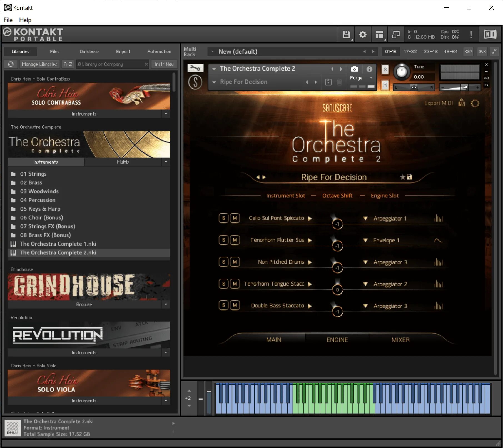Open the Help menu
This screenshot has height=448, width=503.
point(25,20)
